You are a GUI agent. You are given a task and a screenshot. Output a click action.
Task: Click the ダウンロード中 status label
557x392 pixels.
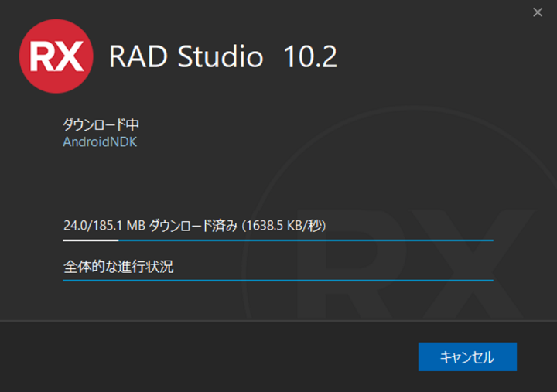point(101,124)
